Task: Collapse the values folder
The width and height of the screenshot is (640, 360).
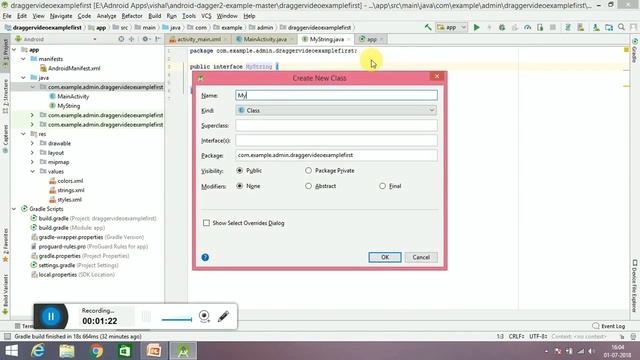Action: [33, 171]
